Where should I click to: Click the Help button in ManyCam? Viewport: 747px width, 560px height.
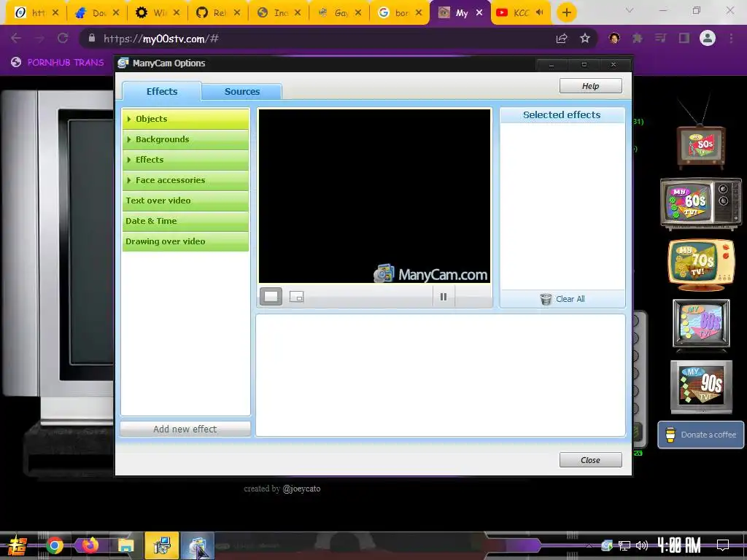(x=590, y=86)
